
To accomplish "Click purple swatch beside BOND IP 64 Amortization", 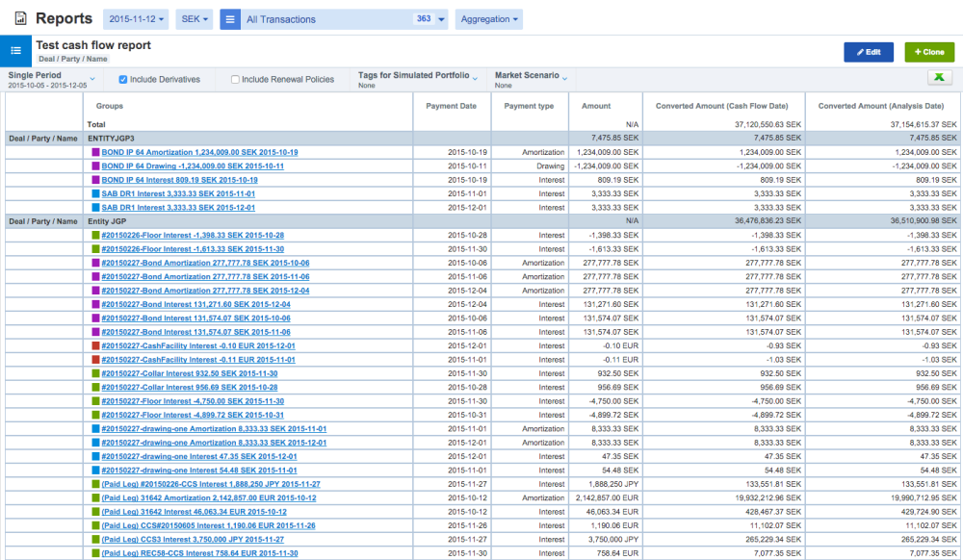I will 95,152.
